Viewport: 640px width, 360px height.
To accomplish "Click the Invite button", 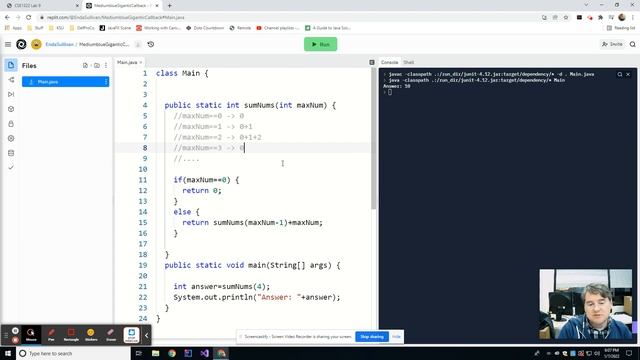I will [612, 44].
